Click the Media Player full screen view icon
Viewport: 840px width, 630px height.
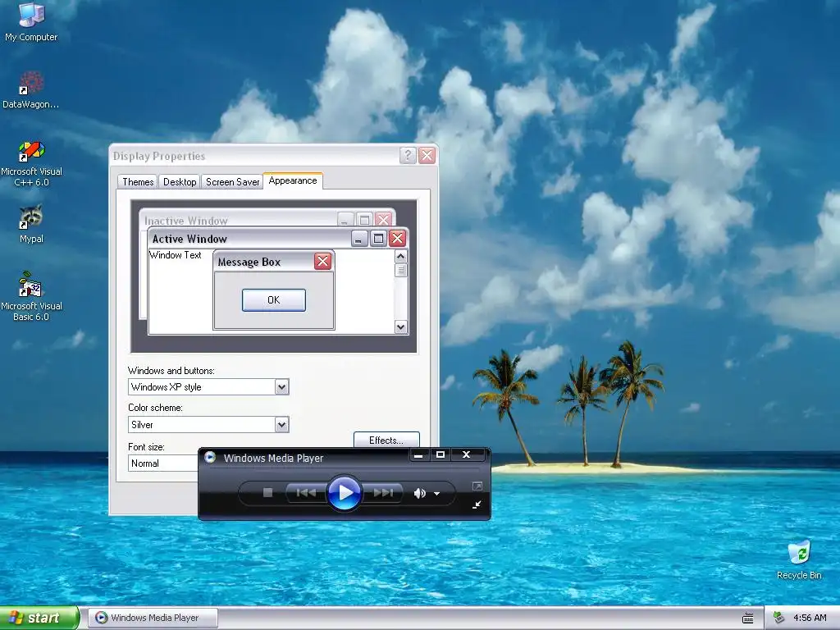pyautogui.click(x=477, y=486)
